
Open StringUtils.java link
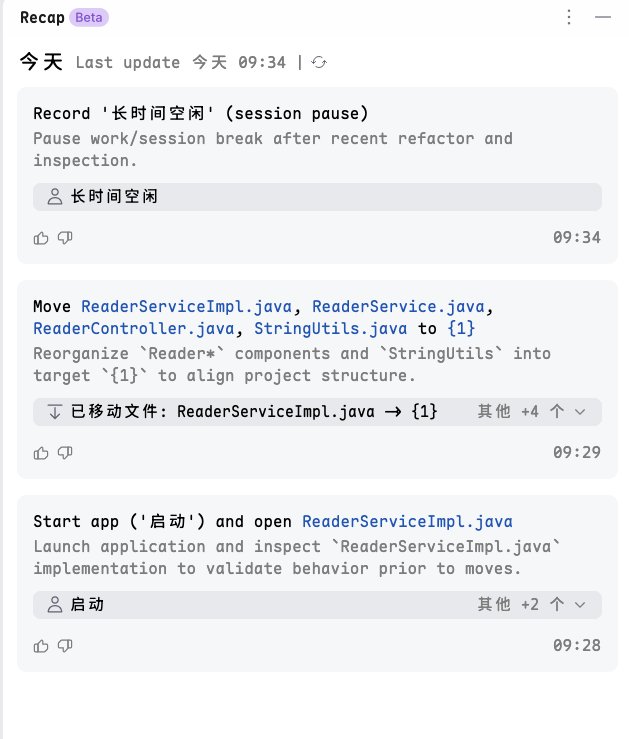click(330, 328)
